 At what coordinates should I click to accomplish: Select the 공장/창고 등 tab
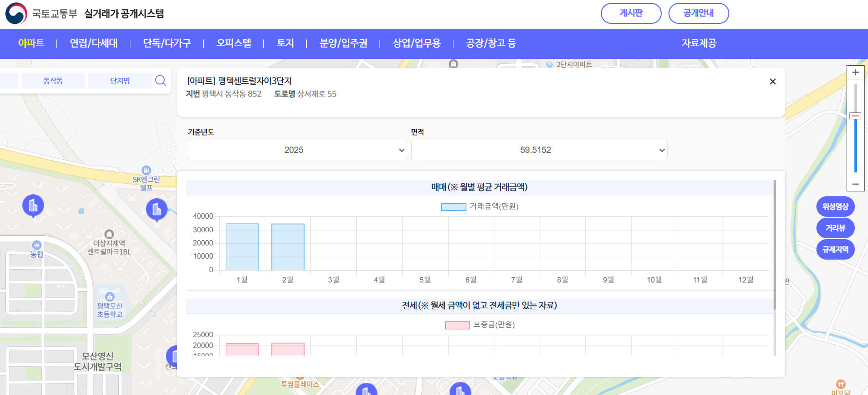coord(491,43)
